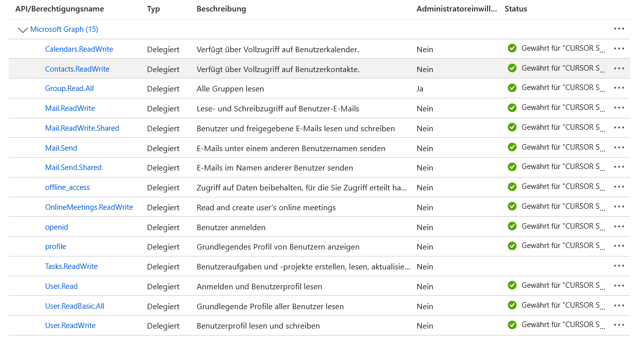The image size is (644, 337).
Task: Open the Microsoft Graph (15) API link
Action: [x=64, y=29]
